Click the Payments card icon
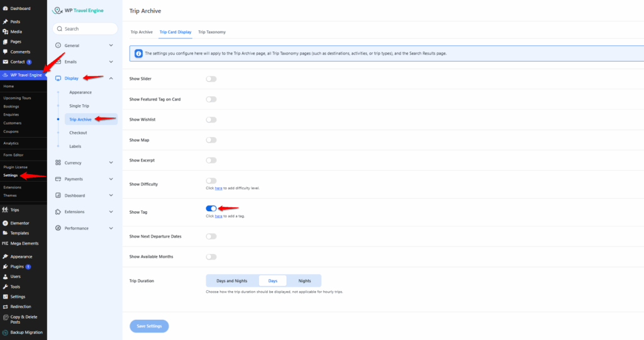 coord(58,179)
